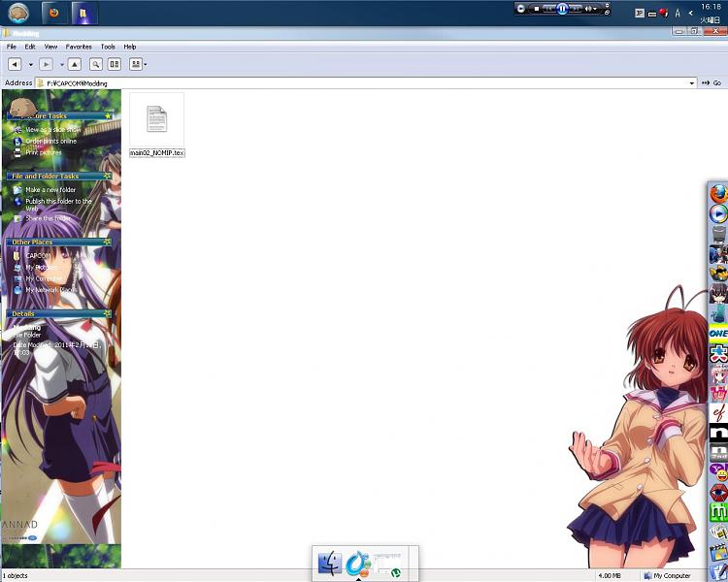Go up one folder level
This screenshot has height=582, width=728.
point(75,64)
